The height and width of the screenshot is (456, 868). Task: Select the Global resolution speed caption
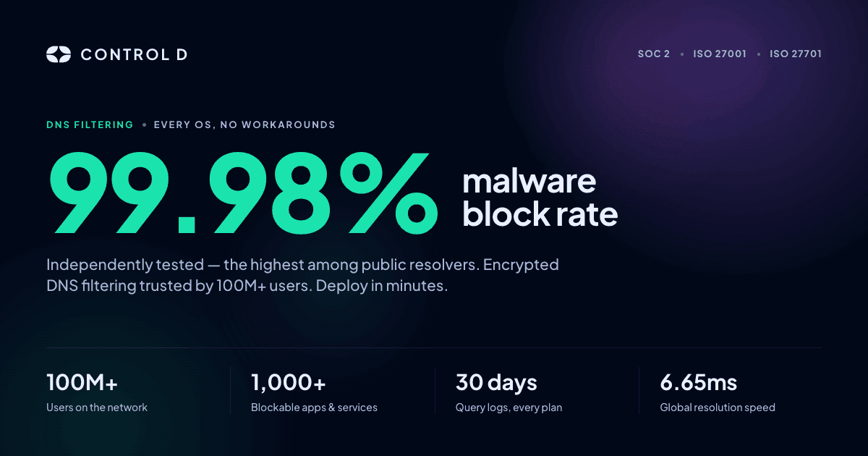[x=718, y=408]
